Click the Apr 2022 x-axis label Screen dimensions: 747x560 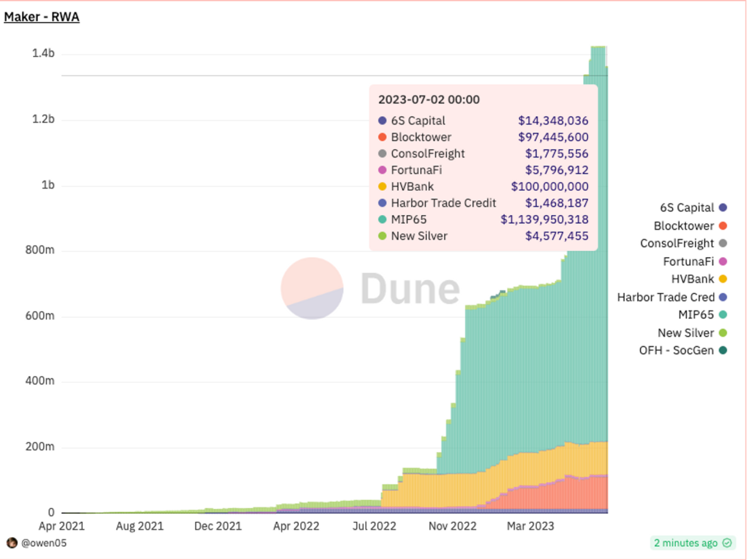tap(296, 526)
